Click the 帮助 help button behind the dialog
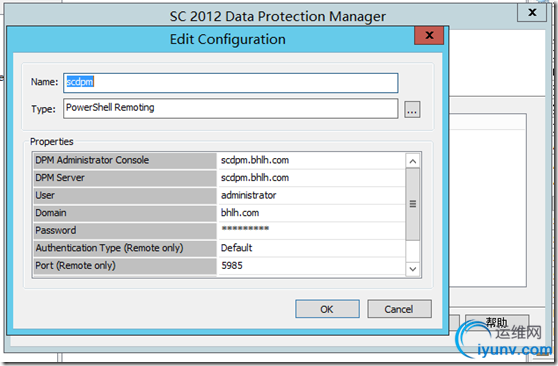The image size is (558, 366). [497, 323]
